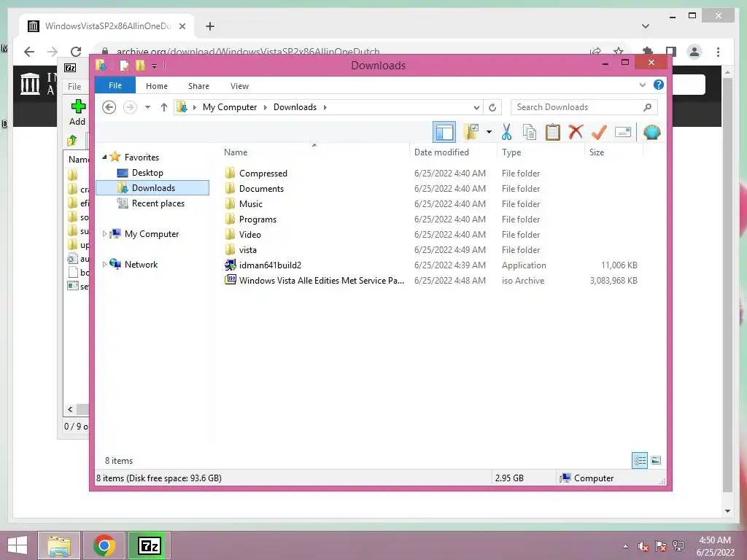The width and height of the screenshot is (747, 560).
Task: Open a new Chrome tab
Action: pos(209,26)
